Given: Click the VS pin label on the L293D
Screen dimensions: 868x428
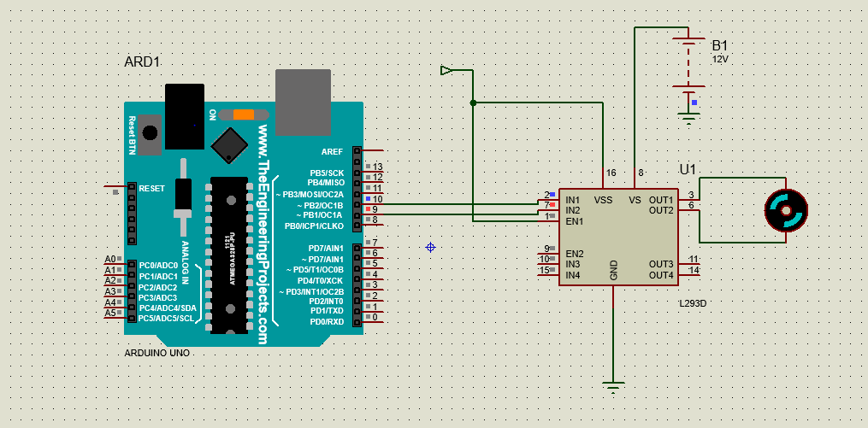Looking at the screenshot, I should (x=635, y=200).
